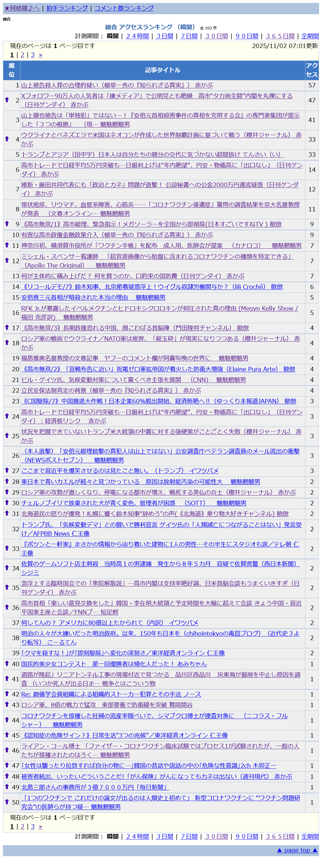
Task: Open the rank 1 article about 山上被告殺人罪
Action: pyautogui.click(x=117, y=85)
